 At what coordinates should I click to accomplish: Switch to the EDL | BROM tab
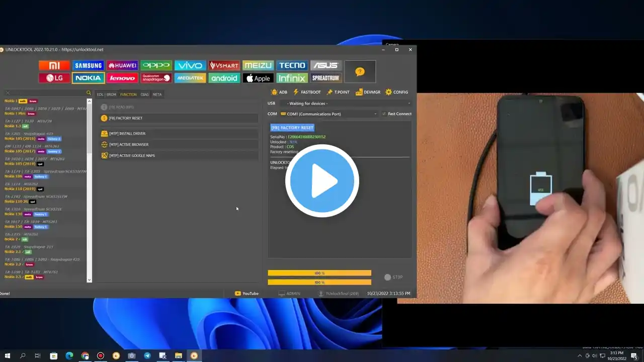tap(107, 95)
